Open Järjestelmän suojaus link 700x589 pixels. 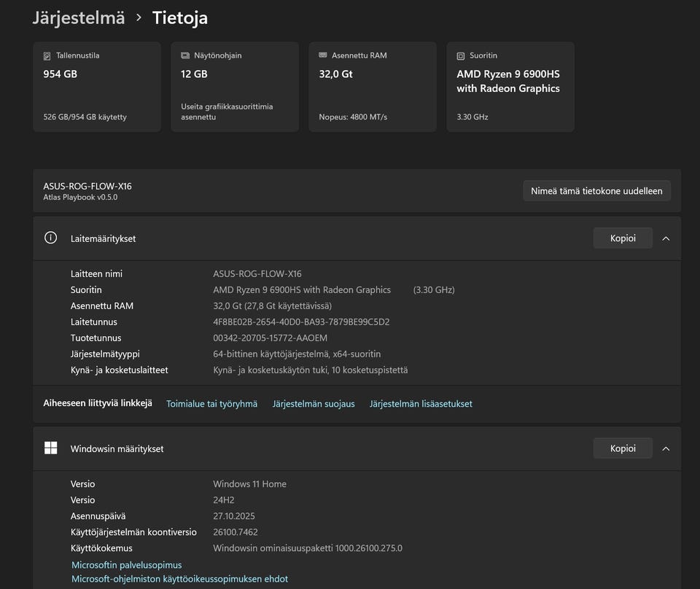(314, 404)
